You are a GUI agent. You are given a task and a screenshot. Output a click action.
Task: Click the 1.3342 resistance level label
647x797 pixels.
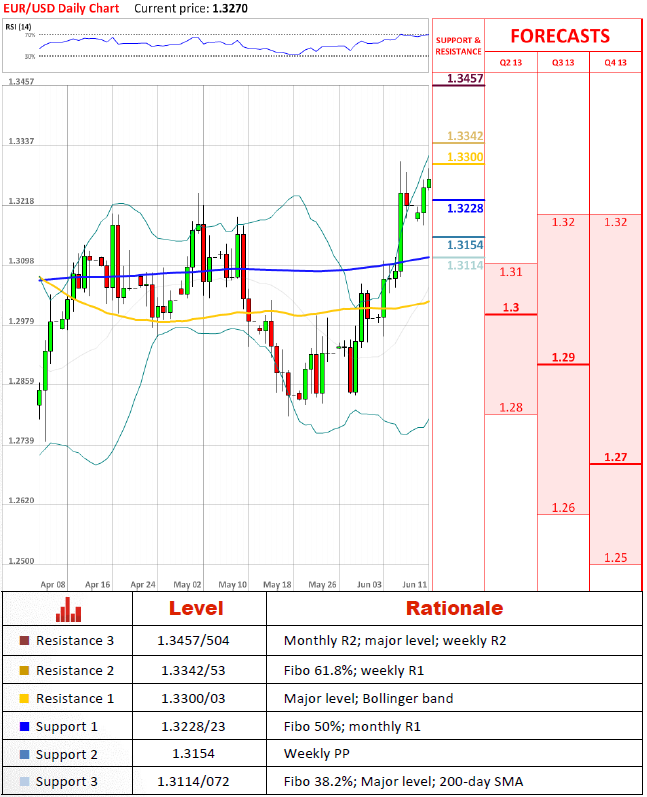[465, 136]
